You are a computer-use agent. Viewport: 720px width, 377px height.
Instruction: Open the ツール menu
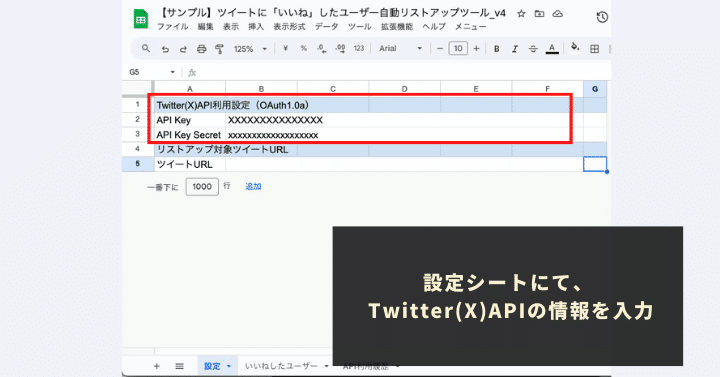(x=360, y=27)
